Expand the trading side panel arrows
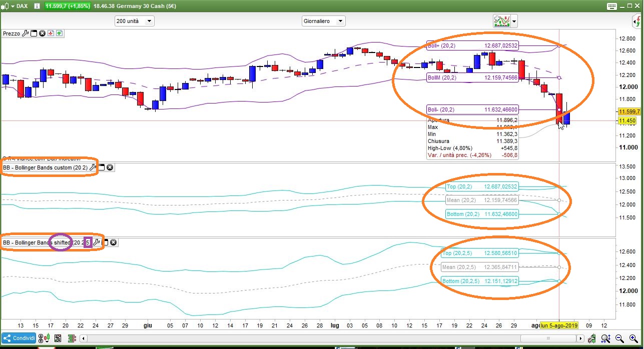Screen dimensions: 644x349 coord(637,21)
